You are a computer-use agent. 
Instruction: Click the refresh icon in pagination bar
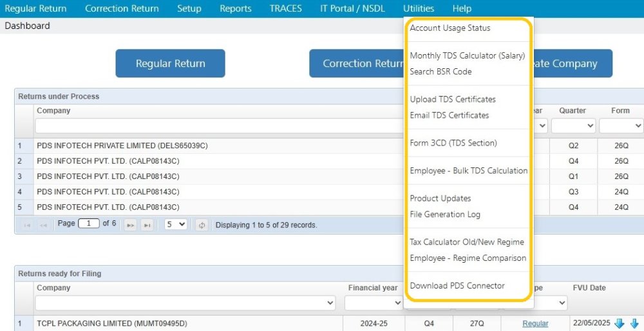point(202,225)
